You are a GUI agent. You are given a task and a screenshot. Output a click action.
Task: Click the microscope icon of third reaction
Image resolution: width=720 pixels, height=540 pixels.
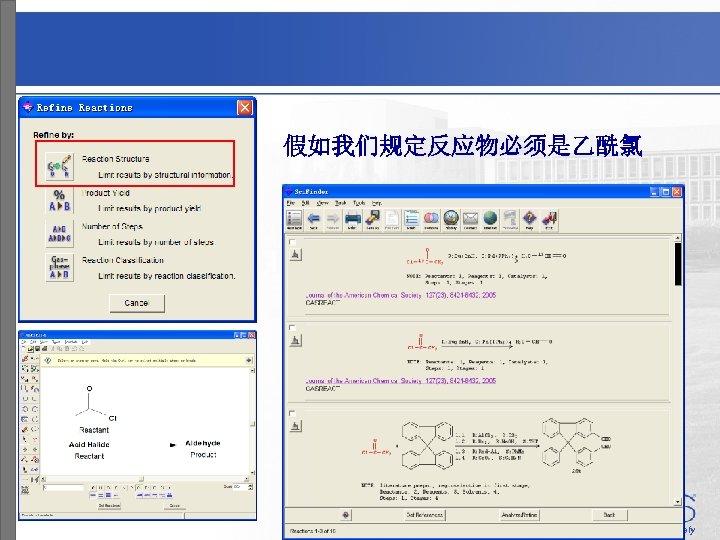(x=295, y=426)
